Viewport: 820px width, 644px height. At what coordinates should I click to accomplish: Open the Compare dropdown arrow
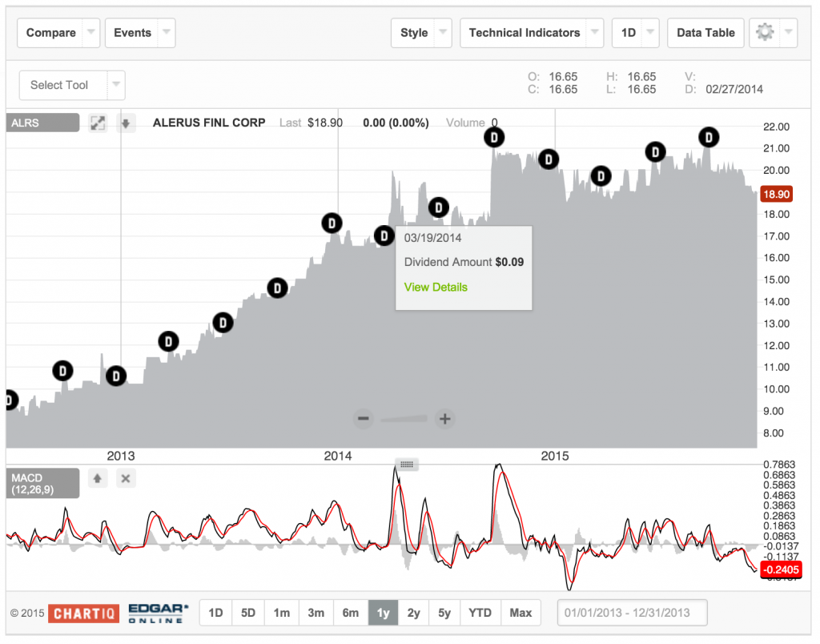pyautogui.click(x=91, y=33)
